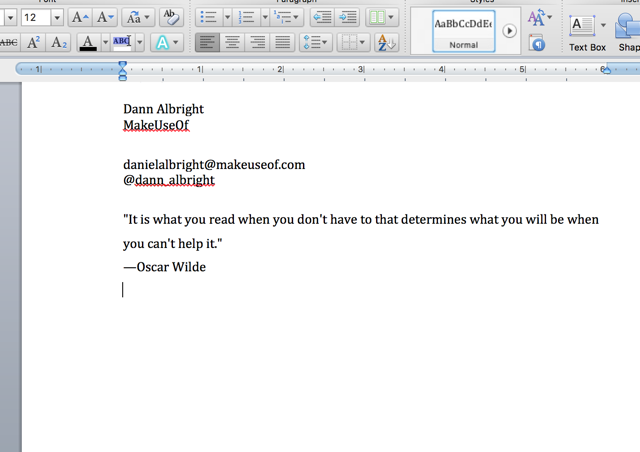The height and width of the screenshot is (452, 640).
Task: Open the font size dropdown arrow
Action: pos(57,18)
